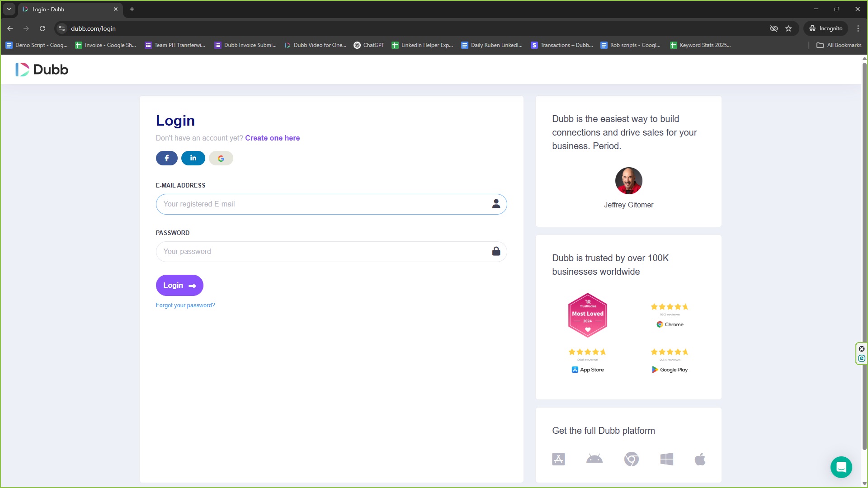The image size is (868, 488).
Task: Open the Demo Script Google Doc bookmark
Action: tap(37, 45)
